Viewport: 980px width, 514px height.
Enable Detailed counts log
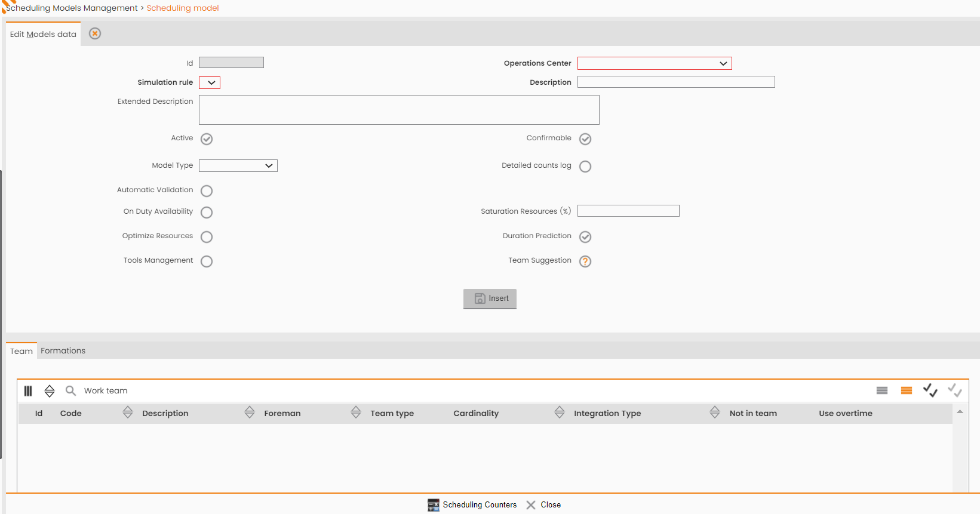[585, 167]
